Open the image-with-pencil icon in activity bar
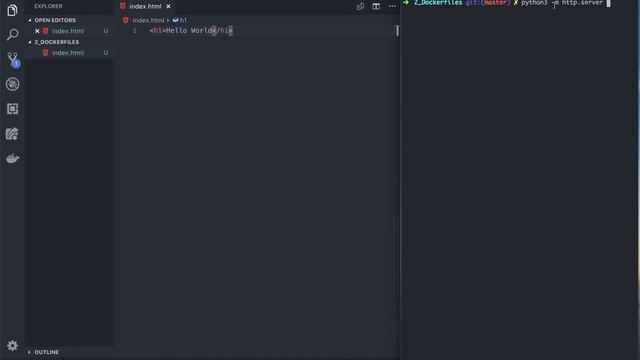Screen dimensions: 640x360 tap(12, 134)
